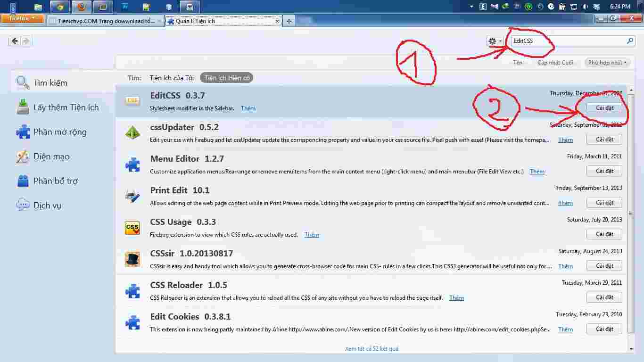This screenshot has height=362, width=644.
Task: Click the Thêm link for Edit Cookies
Action: pyautogui.click(x=565, y=329)
